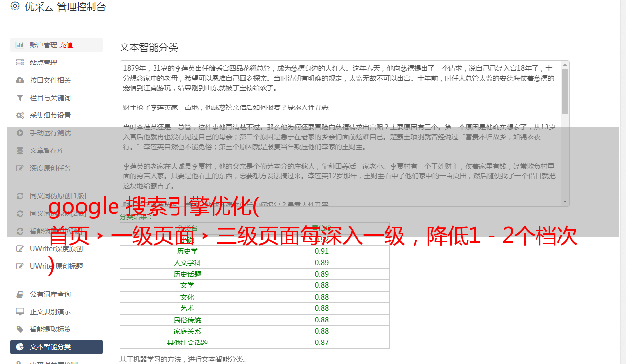Screen dimensions: 626x364
Task: Select the 历史学 category cell
Action: pyautogui.click(x=187, y=251)
